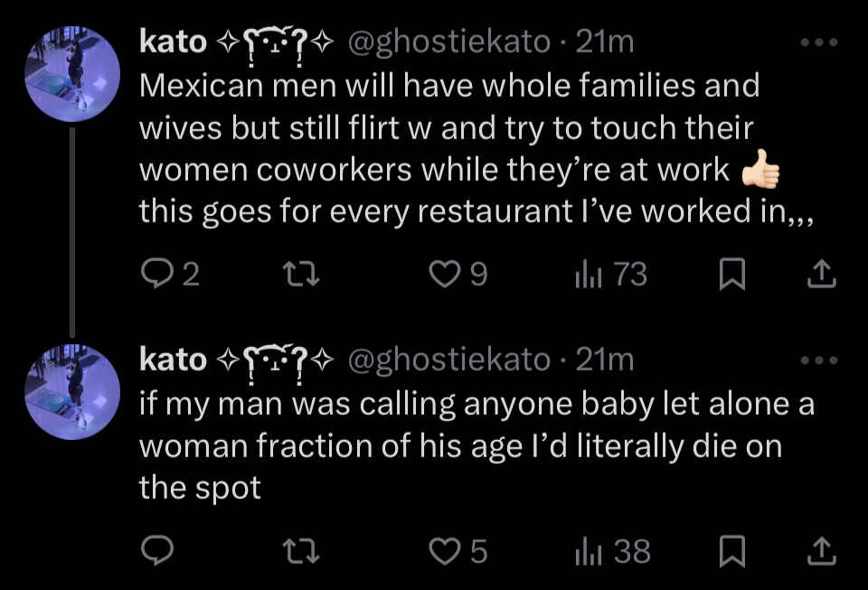Open kato's profile picture on first tweet

[72, 72]
